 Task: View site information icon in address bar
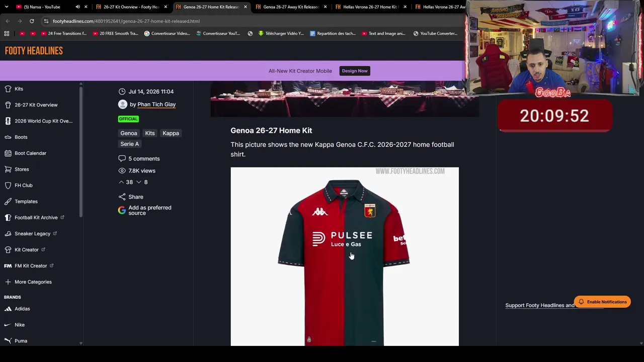46,21
